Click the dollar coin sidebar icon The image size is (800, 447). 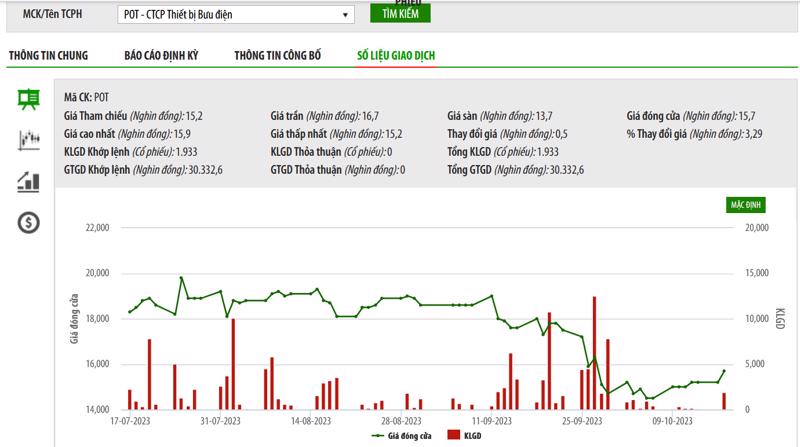pos(28,223)
